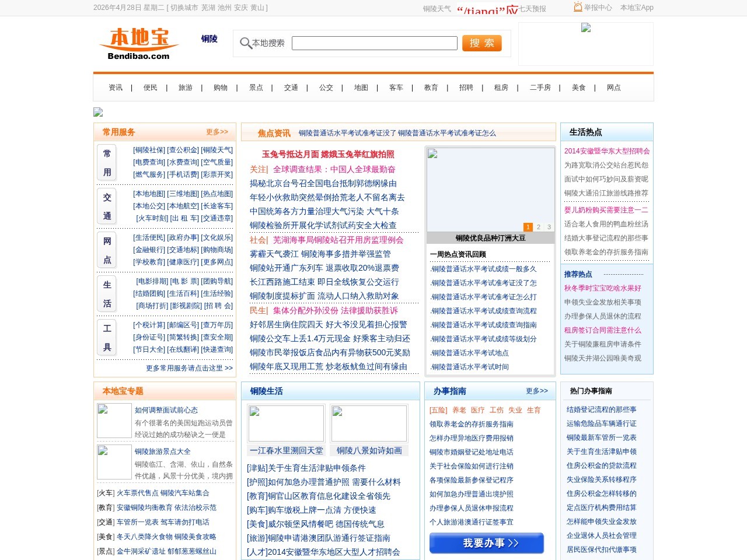Open article 揭秘北京台号召全国电台抵制郭德纲缘由
Image resolution: width=747 pixels, height=560 pixels.
pyautogui.click(x=323, y=183)
